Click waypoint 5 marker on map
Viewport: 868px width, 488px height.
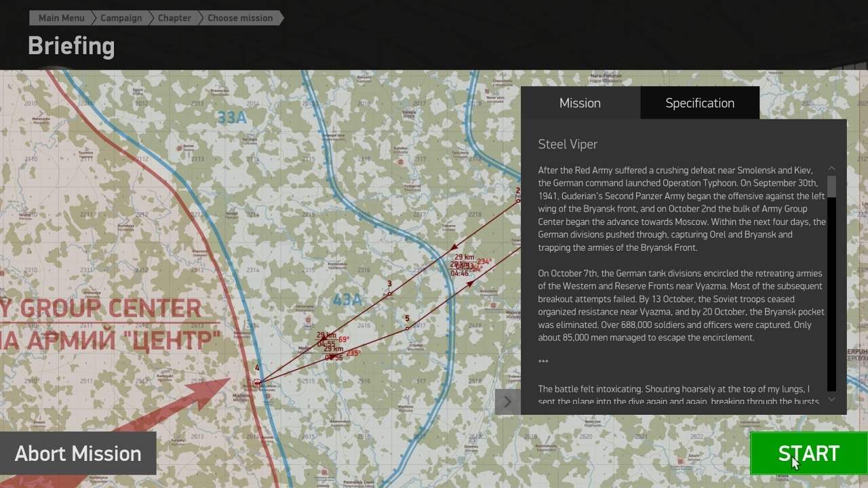pyautogui.click(x=407, y=329)
